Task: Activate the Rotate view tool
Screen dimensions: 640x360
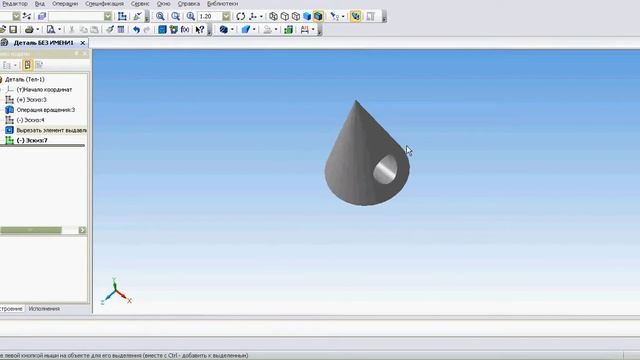Action: click(240, 16)
